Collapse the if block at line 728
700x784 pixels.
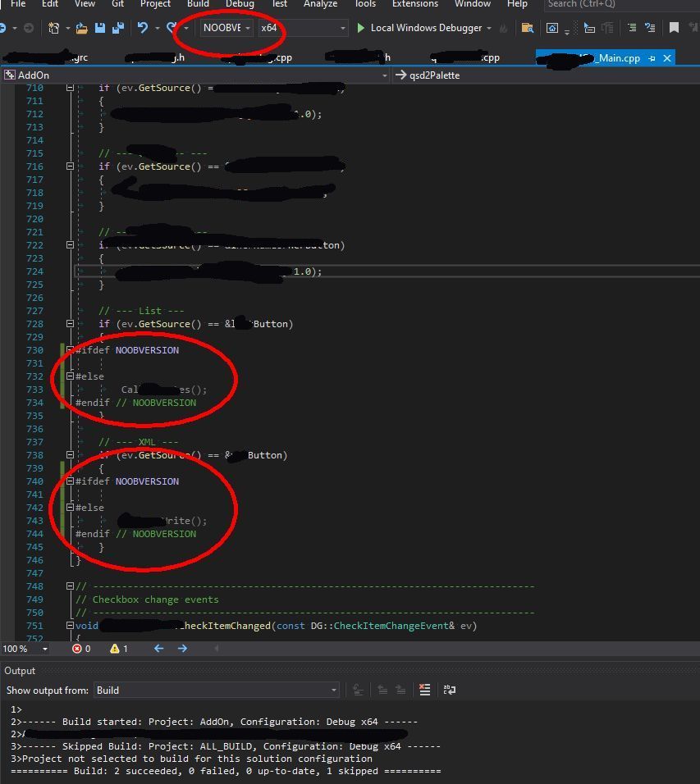[x=70, y=323]
